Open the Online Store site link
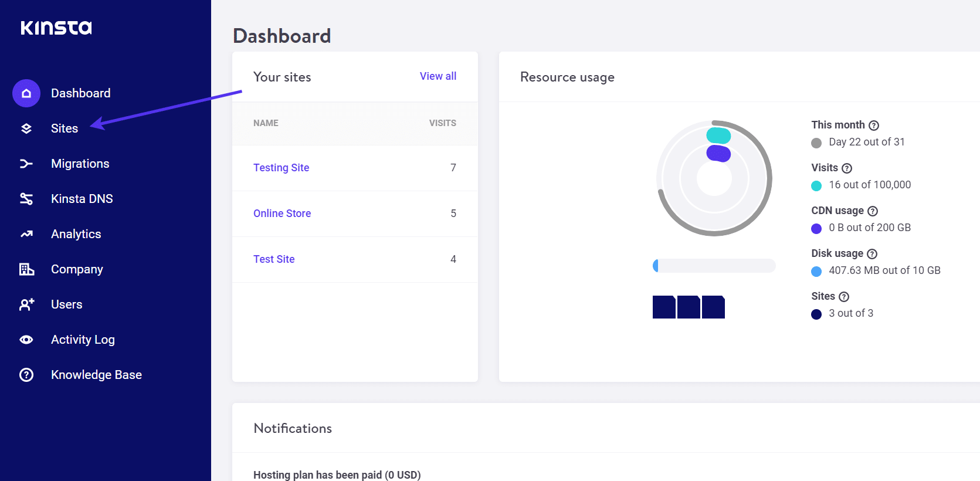Viewport: 980px width, 481px height. [282, 214]
